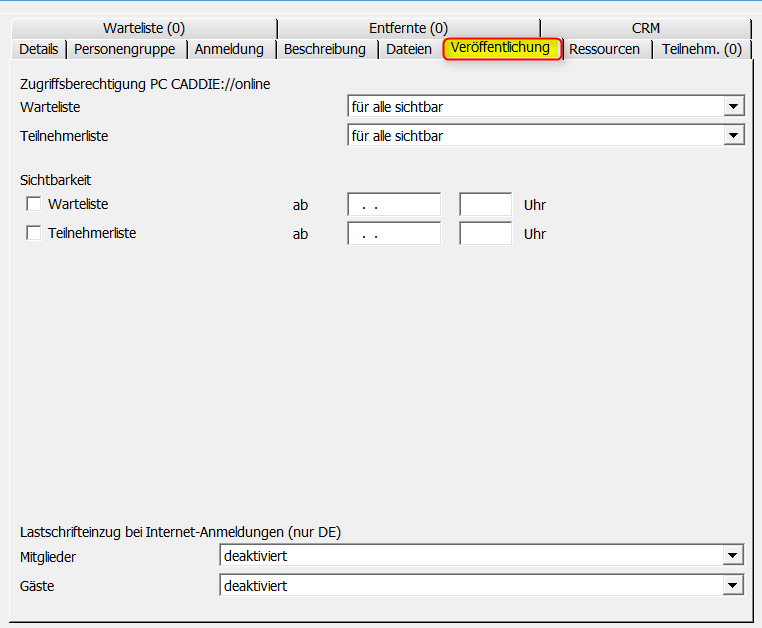Switch to the Entfernte (0) tab
The width and height of the screenshot is (762, 628).
[x=408, y=28]
